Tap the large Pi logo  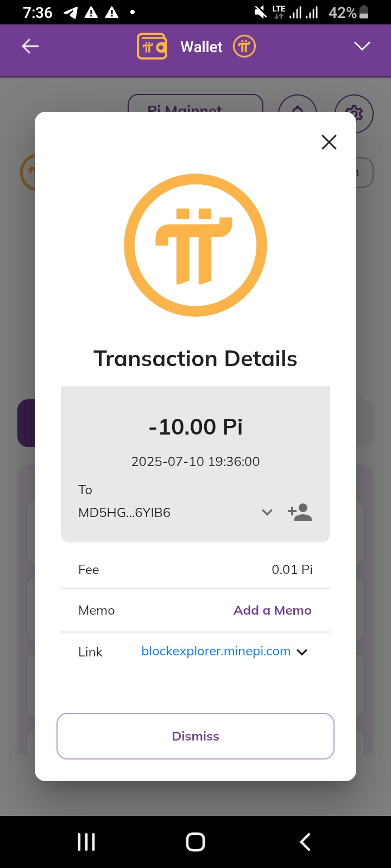tap(195, 245)
